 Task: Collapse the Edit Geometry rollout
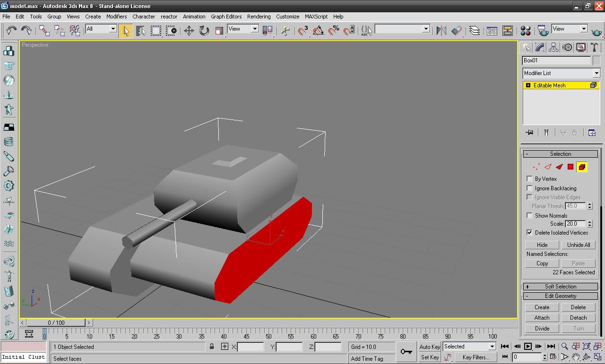pyautogui.click(x=561, y=296)
